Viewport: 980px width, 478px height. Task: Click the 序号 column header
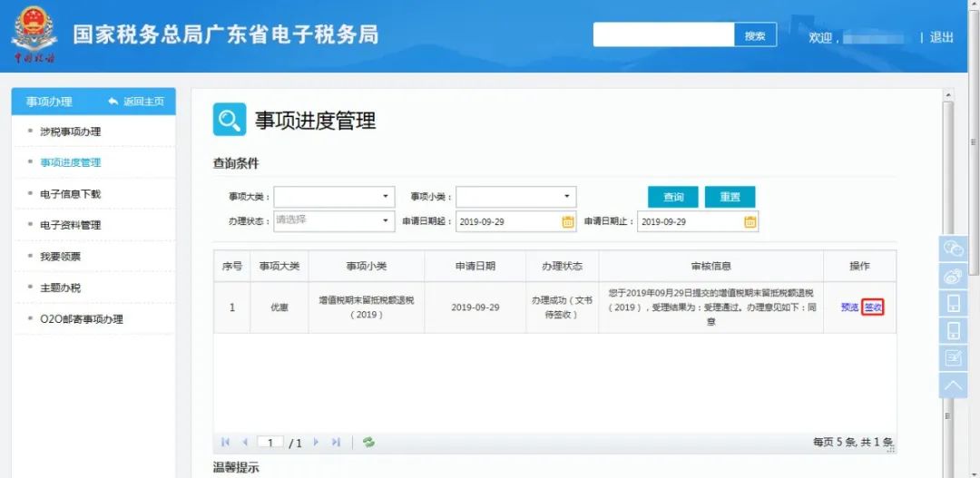tap(232, 266)
